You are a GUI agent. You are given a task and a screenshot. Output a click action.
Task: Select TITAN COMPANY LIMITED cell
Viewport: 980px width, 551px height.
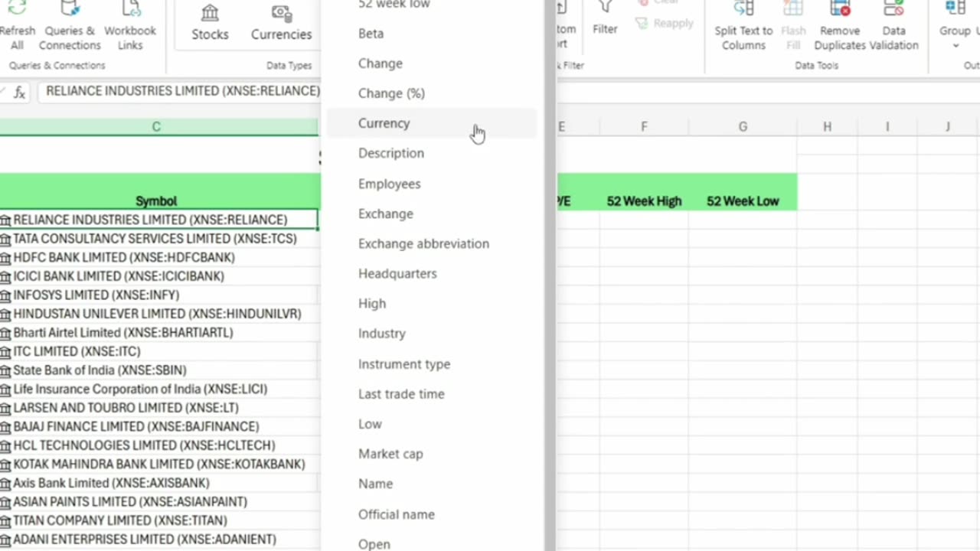pos(158,520)
